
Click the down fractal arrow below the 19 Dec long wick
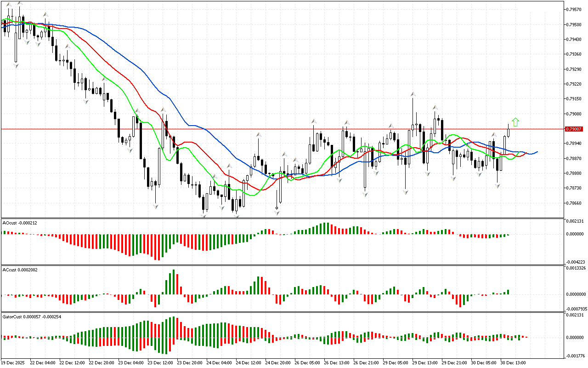tap(16, 66)
